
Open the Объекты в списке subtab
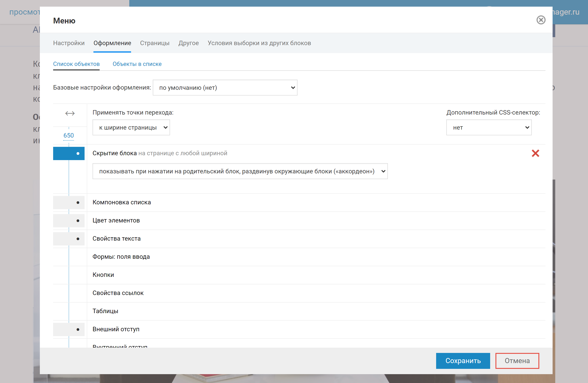point(137,64)
